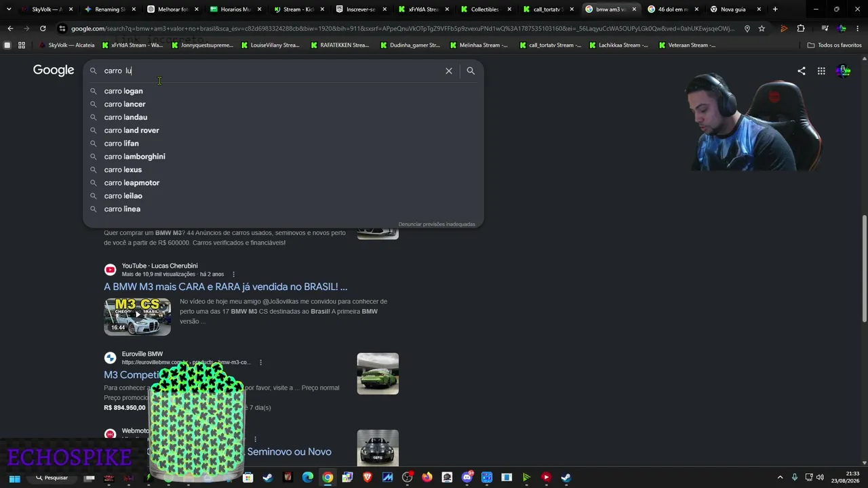Bookmark this page with the star icon
The width and height of the screenshot is (868, 488).
click(762, 28)
